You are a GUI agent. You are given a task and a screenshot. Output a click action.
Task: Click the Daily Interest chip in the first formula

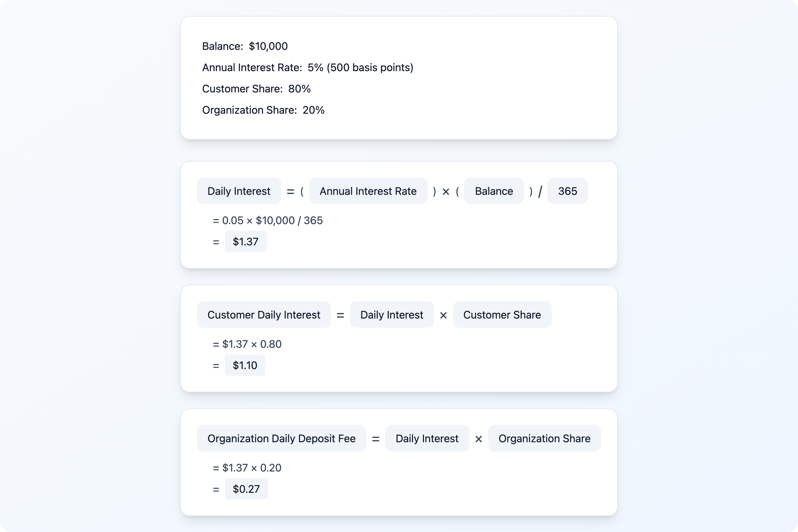coord(239,191)
